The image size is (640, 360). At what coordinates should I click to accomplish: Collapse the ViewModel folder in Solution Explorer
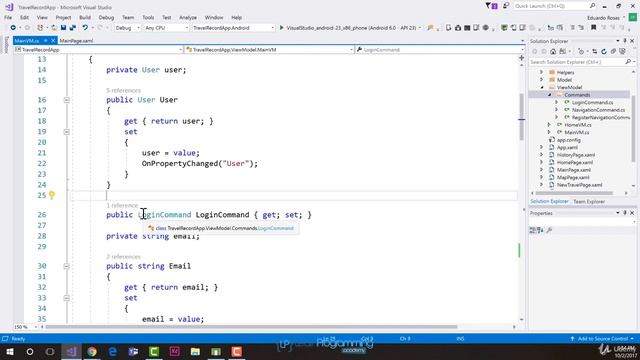[x=542, y=87]
